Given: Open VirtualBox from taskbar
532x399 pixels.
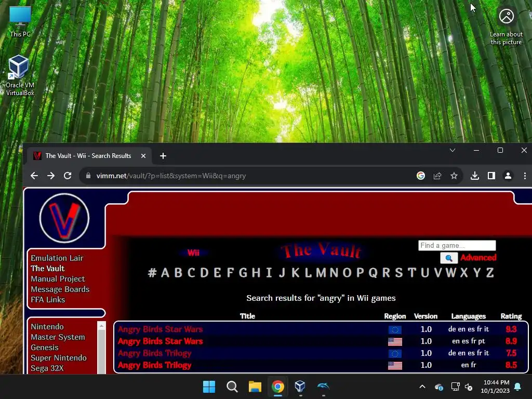Looking at the screenshot, I should [x=300, y=387].
